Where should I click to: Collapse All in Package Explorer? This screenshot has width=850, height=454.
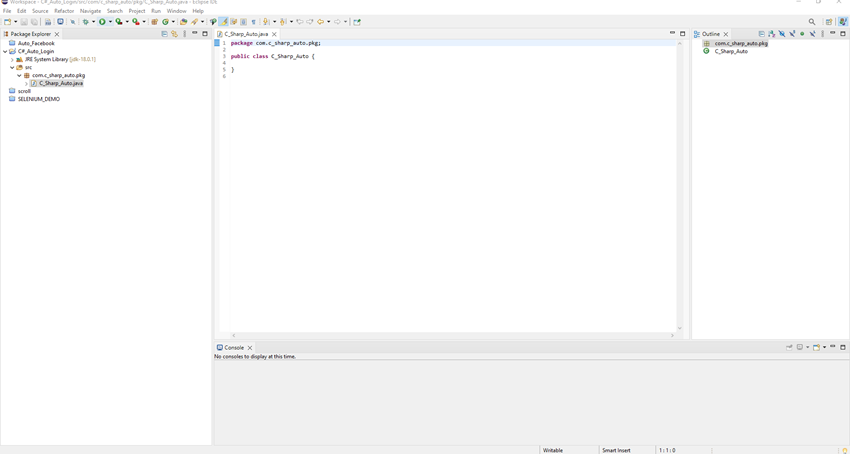click(x=164, y=34)
